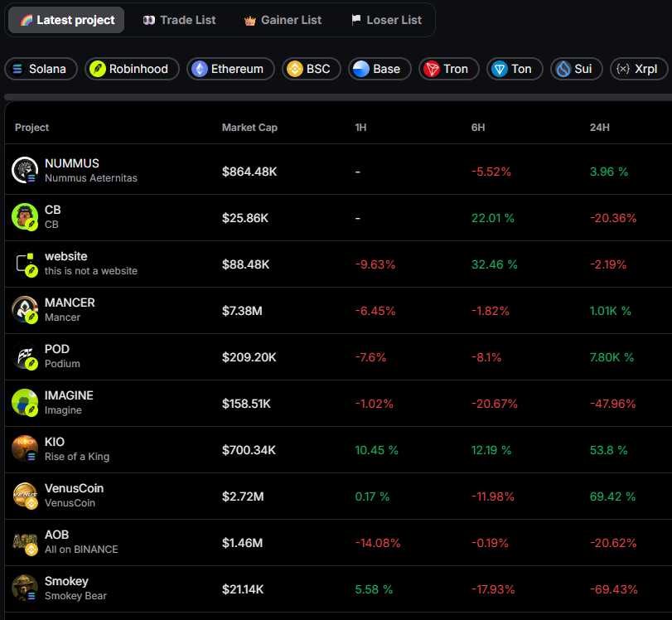This screenshot has height=620, width=672.
Task: Click the 24H column header
Action: pos(600,128)
